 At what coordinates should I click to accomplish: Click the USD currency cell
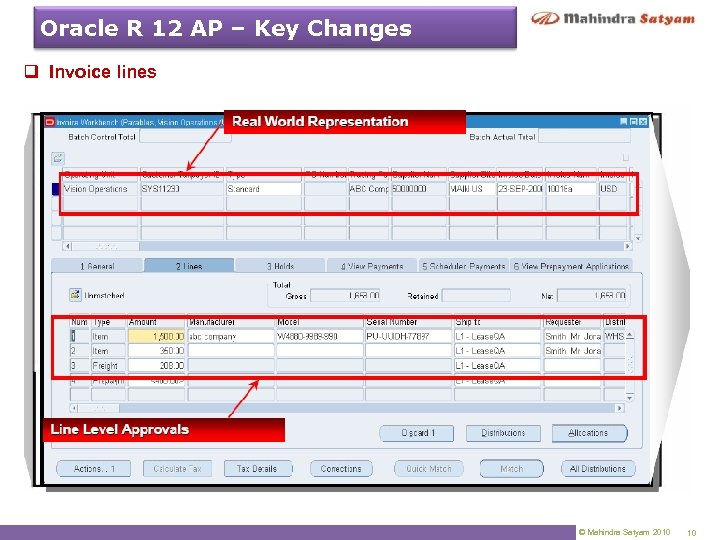[x=613, y=189]
